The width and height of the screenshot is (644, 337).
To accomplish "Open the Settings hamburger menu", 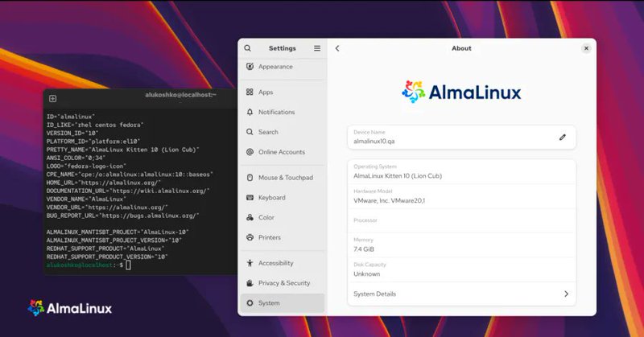I will [x=317, y=48].
